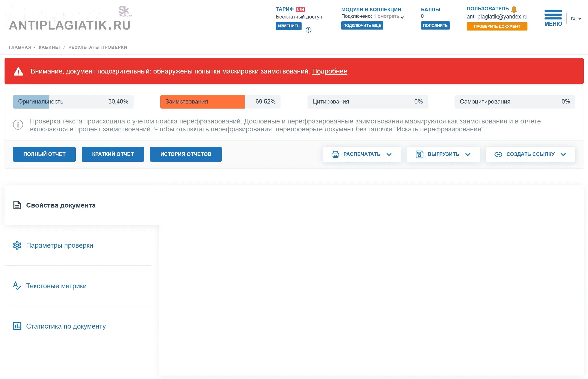Expand the Создать ссылку dropdown chevron
This screenshot has height=379, width=588.
pyautogui.click(x=563, y=154)
